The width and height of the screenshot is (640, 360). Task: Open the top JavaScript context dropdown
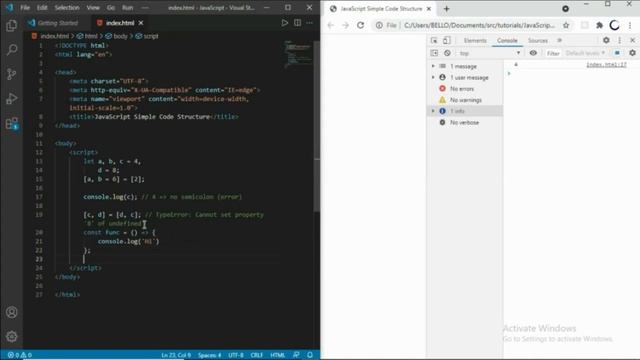(489, 53)
